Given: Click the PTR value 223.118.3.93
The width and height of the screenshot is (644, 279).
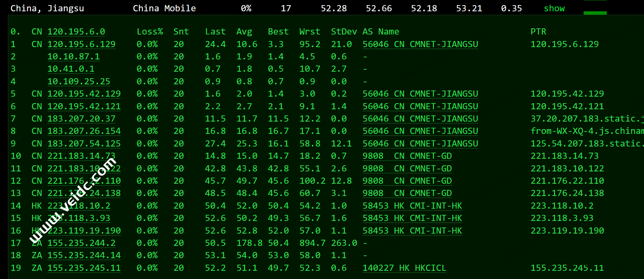Looking at the screenshot, I should click(x=562, y=218).
